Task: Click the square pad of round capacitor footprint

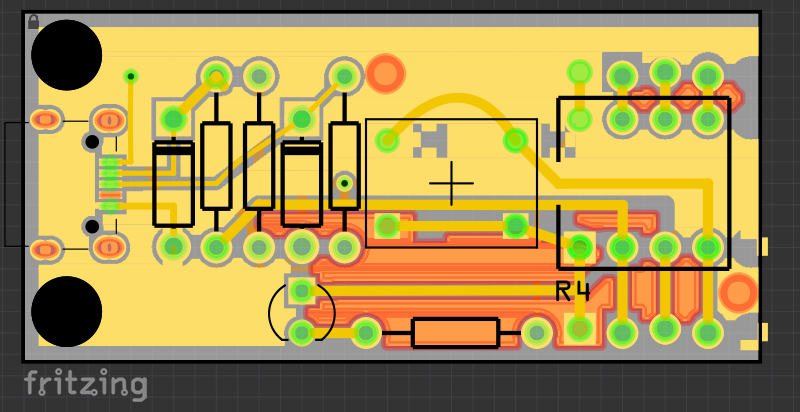Action: pyautogui.click(x=301, y=291)
